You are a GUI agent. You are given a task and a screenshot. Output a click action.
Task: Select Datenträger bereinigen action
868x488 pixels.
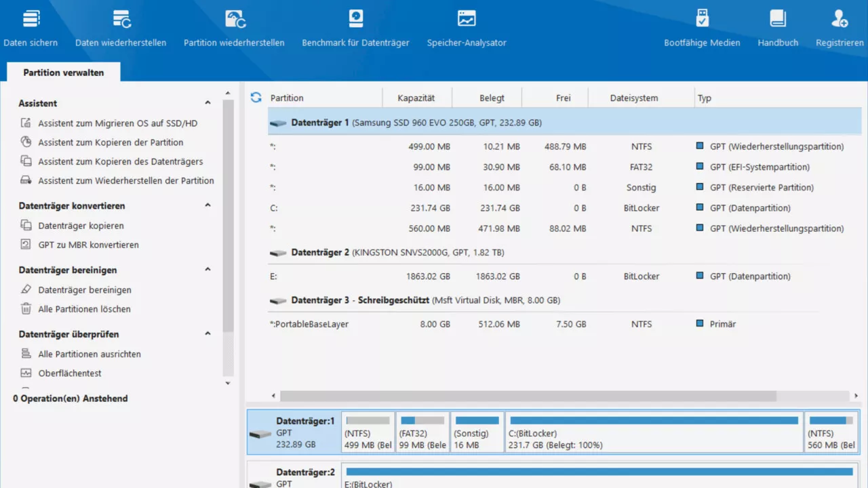point(85,289)
